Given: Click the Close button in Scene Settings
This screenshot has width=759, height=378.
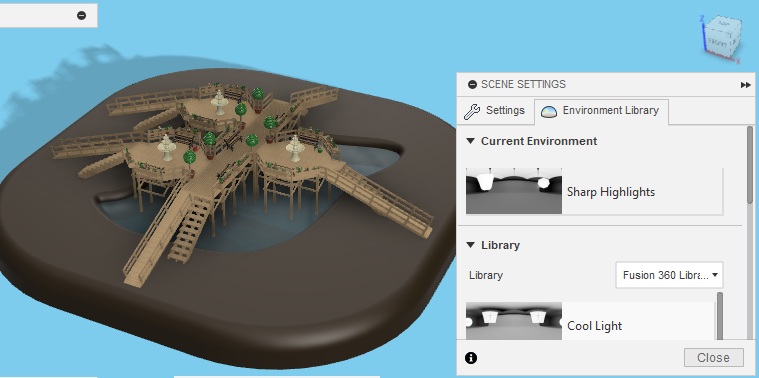Looking at the screenshot, I should [x=713, y=358].
